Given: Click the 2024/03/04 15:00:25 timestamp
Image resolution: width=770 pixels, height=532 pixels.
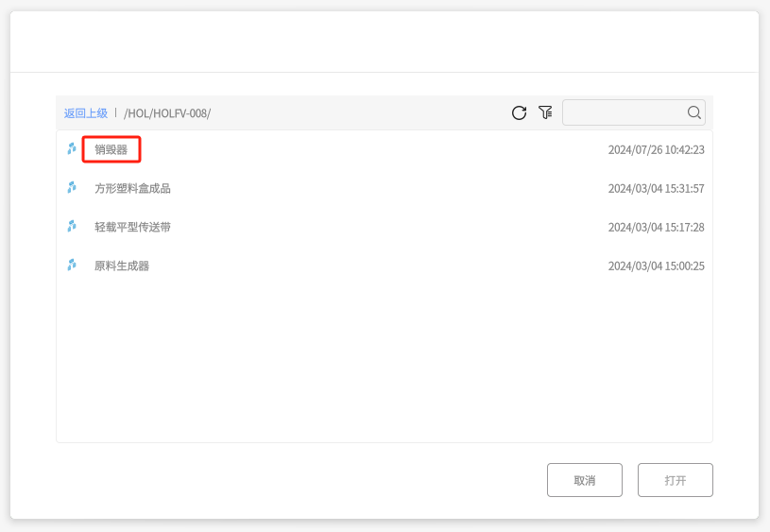Looking at the screenshot, I should [656, 266].
